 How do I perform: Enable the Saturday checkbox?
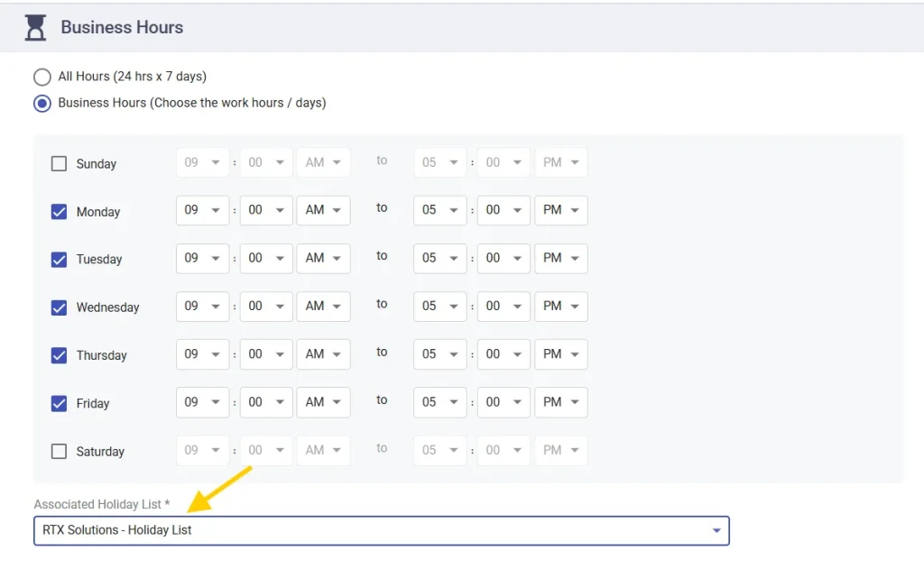[60, 452]
